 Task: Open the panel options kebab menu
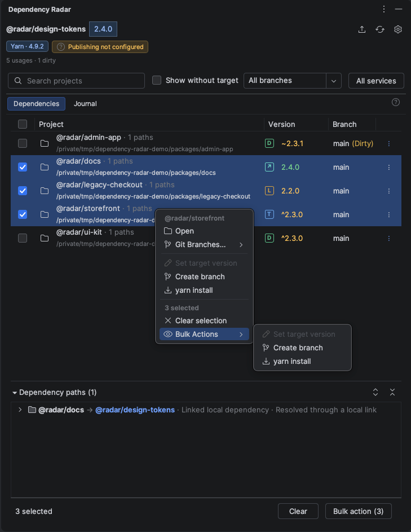point(384,9)
